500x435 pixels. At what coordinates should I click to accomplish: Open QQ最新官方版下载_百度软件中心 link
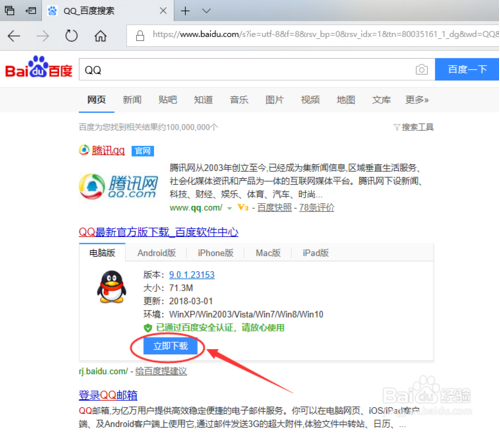[158, 232]
